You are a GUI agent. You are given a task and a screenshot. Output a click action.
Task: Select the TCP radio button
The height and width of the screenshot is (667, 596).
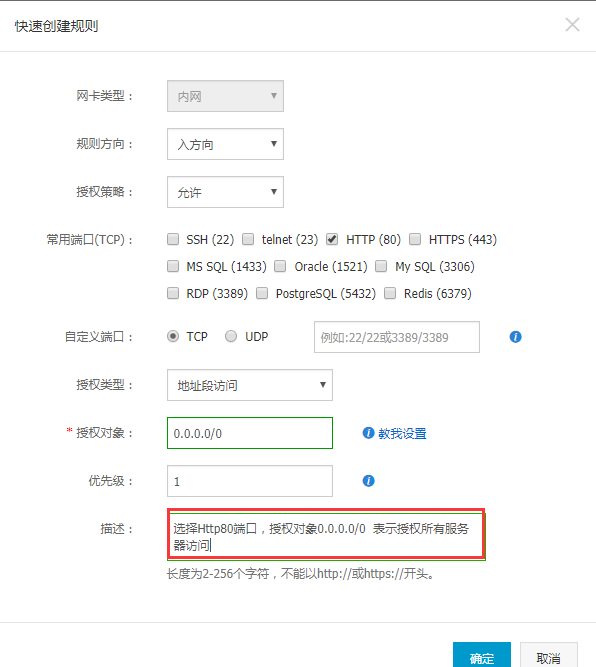pos(173,336)
